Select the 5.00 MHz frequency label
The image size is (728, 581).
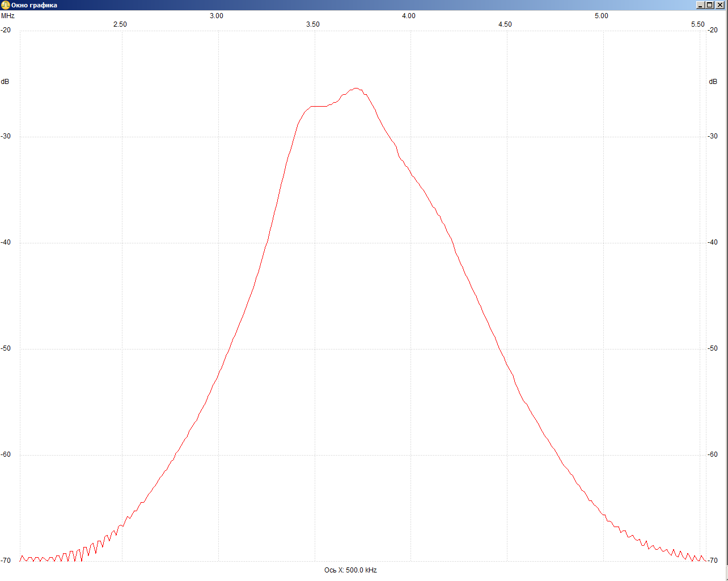coord(602,16)
